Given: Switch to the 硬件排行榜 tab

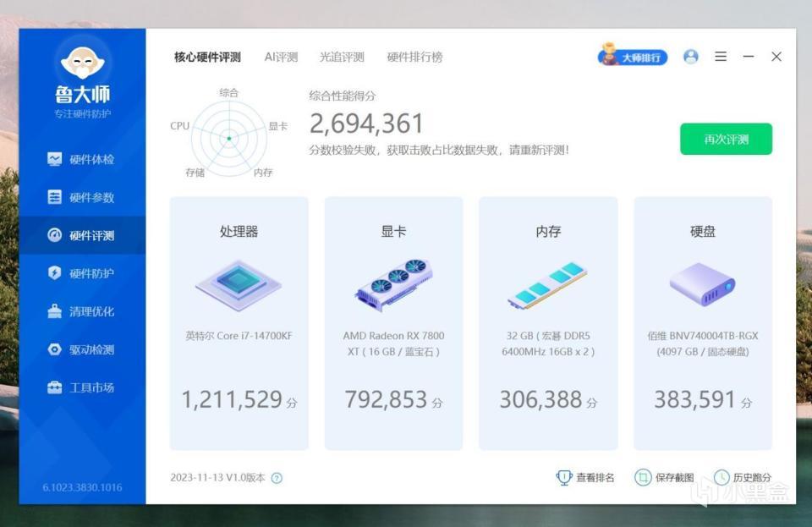Looking at the screenshot, I should click(414, 57).
